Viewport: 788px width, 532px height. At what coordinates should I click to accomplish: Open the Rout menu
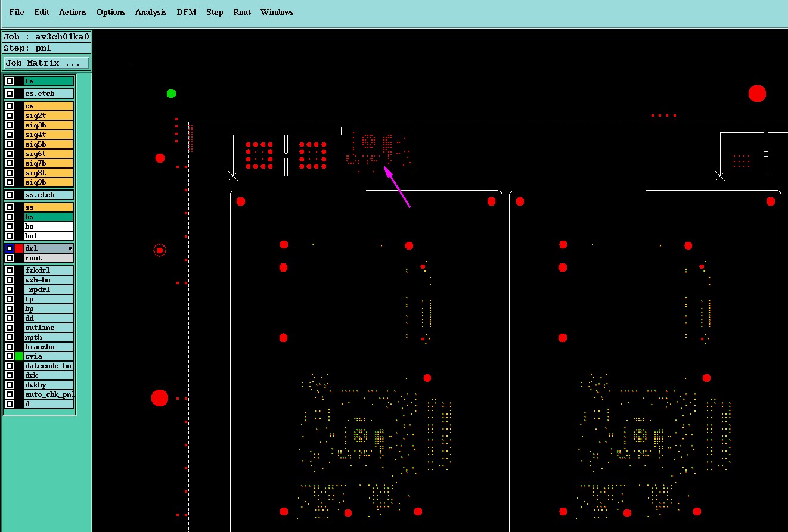[x=242, y=12]
